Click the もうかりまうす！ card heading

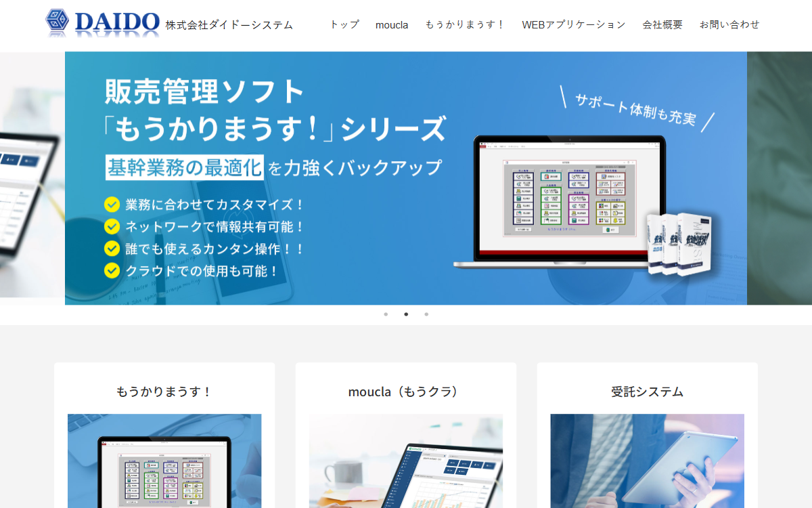pyautogui.click(x=164, y=391)
